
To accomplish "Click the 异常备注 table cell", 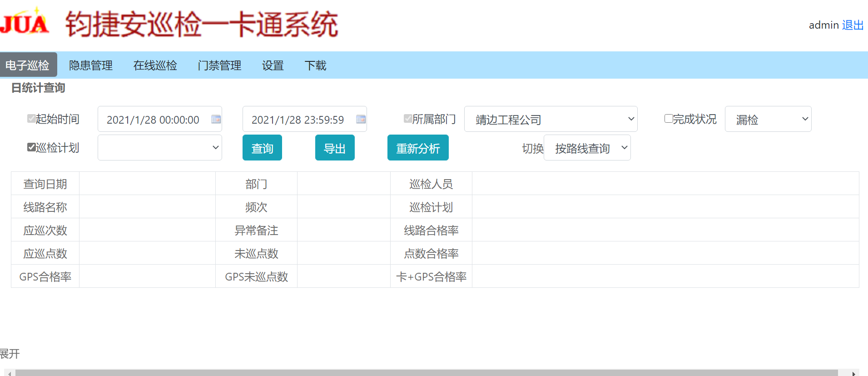I will 256,230.
